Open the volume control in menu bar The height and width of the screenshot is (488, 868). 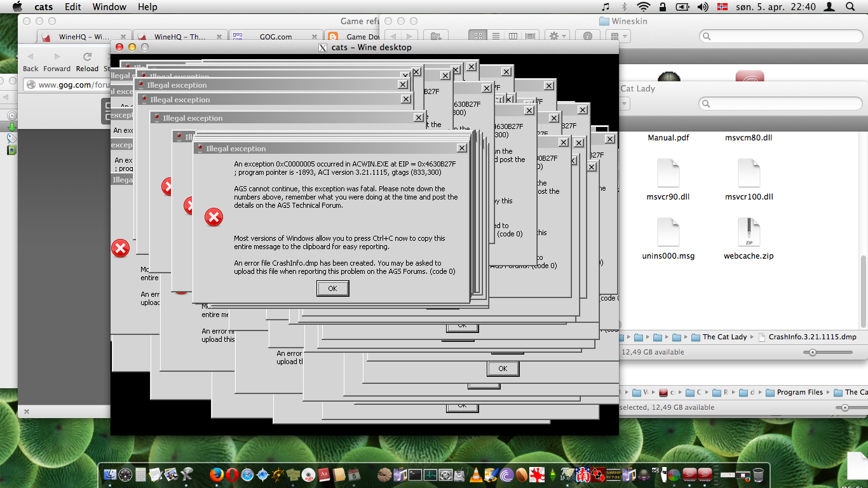(703, 7)
